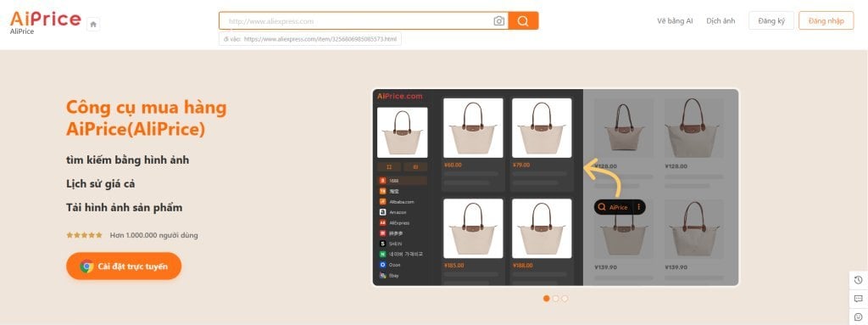Screen dimensions: 868x325
Task: Select the first carousel dot indicator
Action: pos(547,299)
